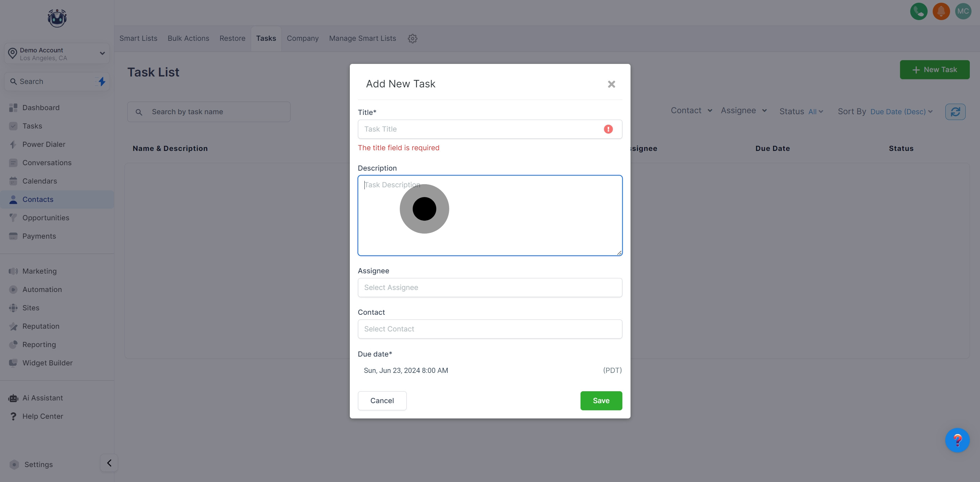
Task: Collapse the sidebar with arrow button
Action: click(x=109, y=463)
